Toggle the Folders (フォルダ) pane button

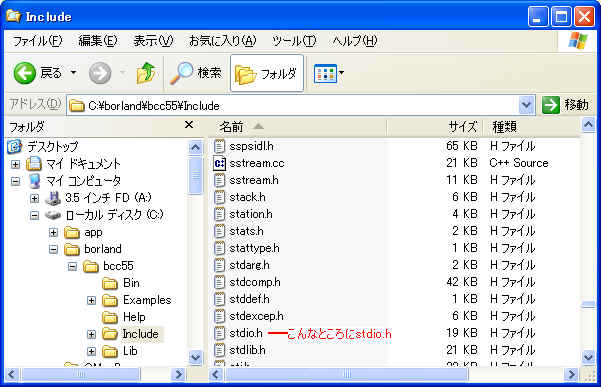(x=267, y=73)
